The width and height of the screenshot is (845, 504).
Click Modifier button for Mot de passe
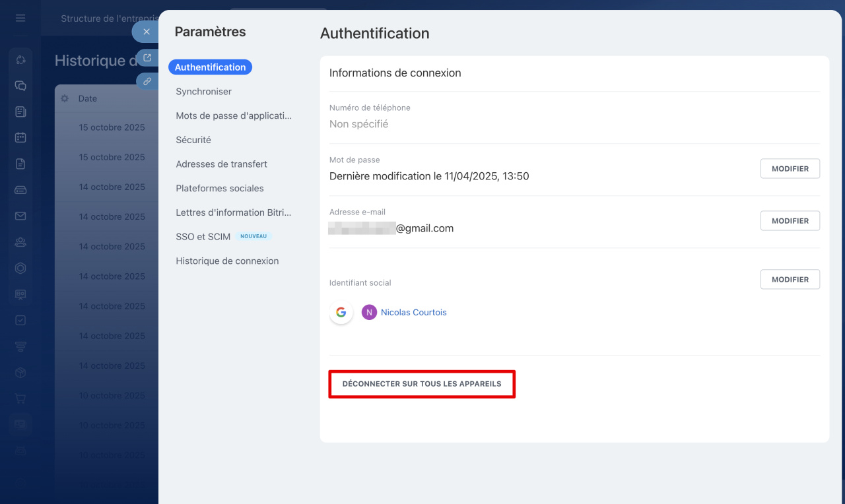pos(790,169)
